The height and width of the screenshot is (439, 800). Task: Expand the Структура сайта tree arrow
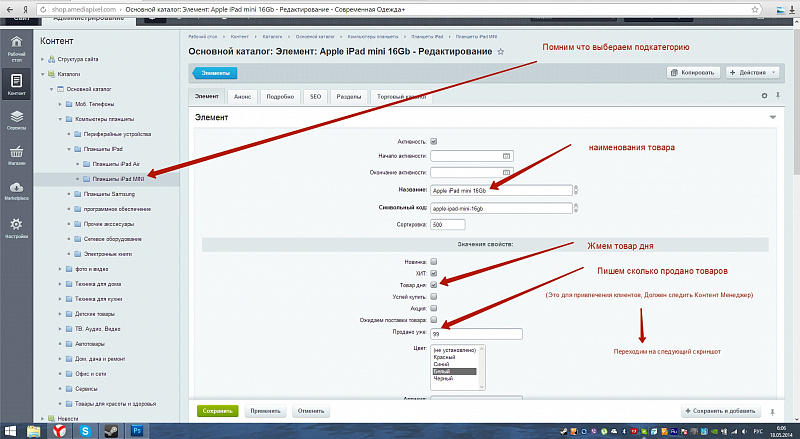(43, 59)
